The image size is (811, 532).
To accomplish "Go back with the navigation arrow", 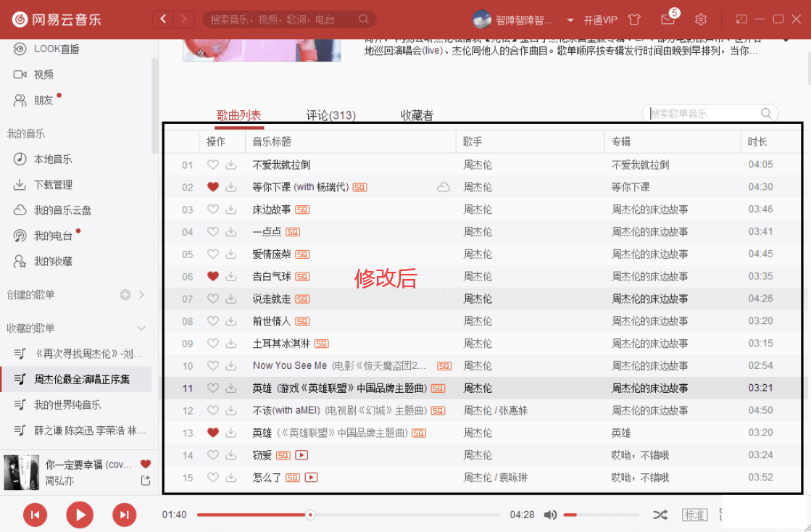I will [164, 20].
